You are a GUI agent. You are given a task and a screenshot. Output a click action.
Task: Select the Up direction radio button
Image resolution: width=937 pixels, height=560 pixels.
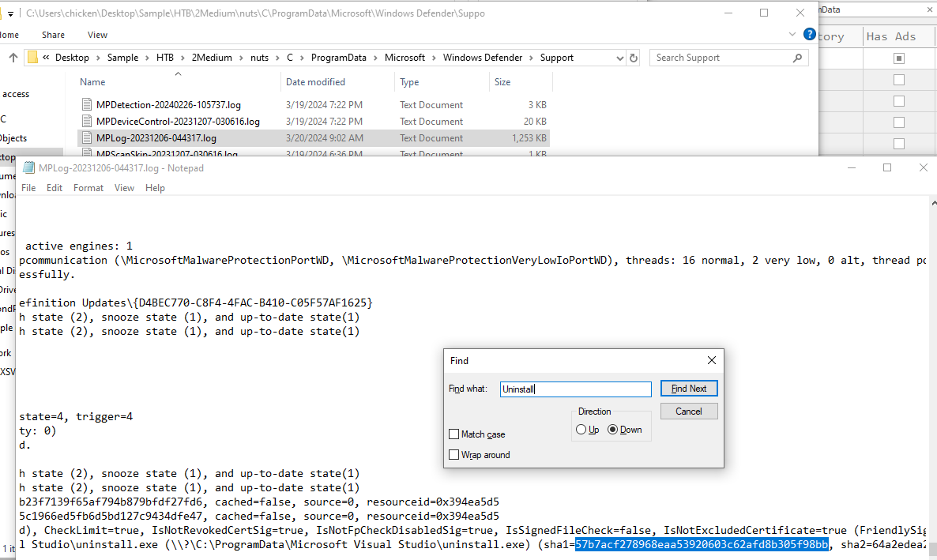pos(581,430)
